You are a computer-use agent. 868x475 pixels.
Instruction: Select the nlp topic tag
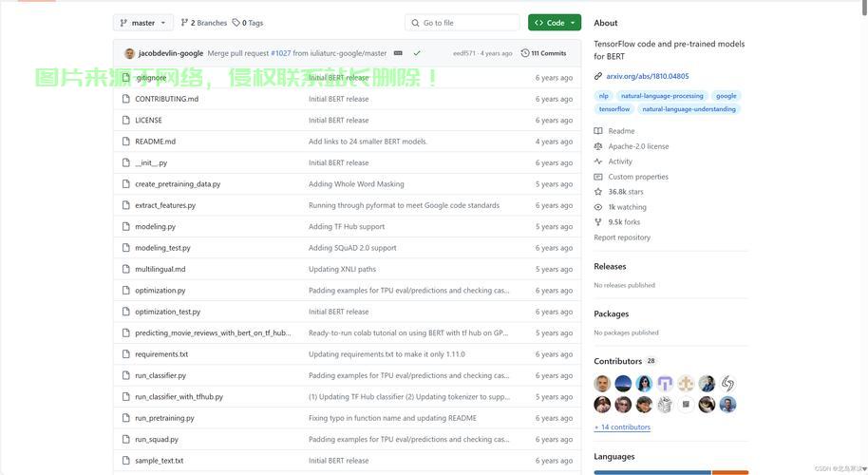click(x=603, y=96)
